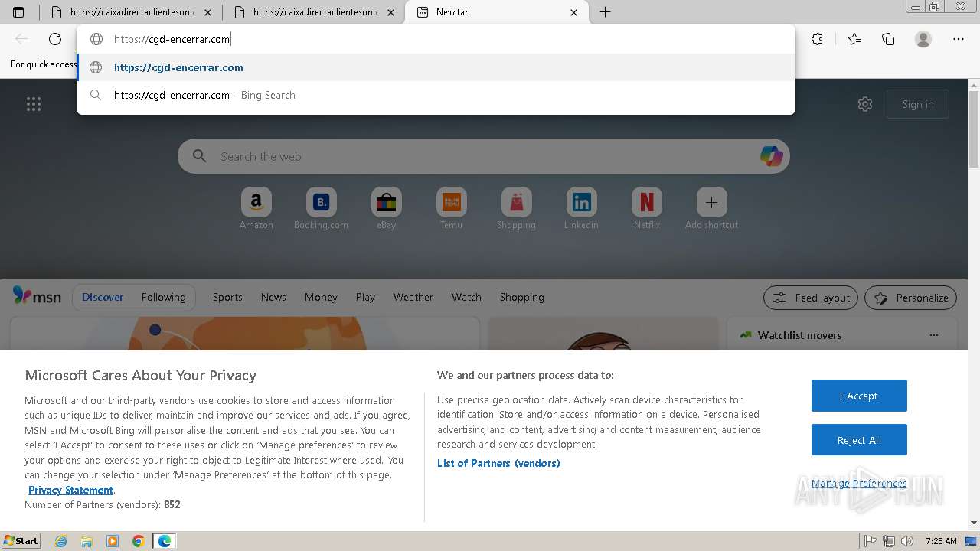The width and height of the screenshot is (980, 551).
Task: Switch to the first caixadirectaclienteson tab
Action: click(x=122, y=12)
